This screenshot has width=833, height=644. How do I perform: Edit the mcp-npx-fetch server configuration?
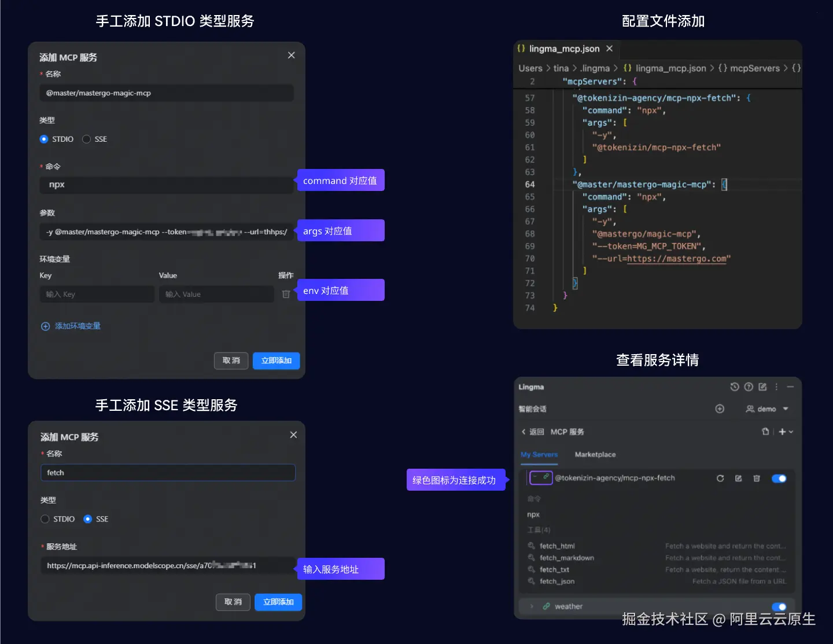pyautogui.click(x=738, y=479)
